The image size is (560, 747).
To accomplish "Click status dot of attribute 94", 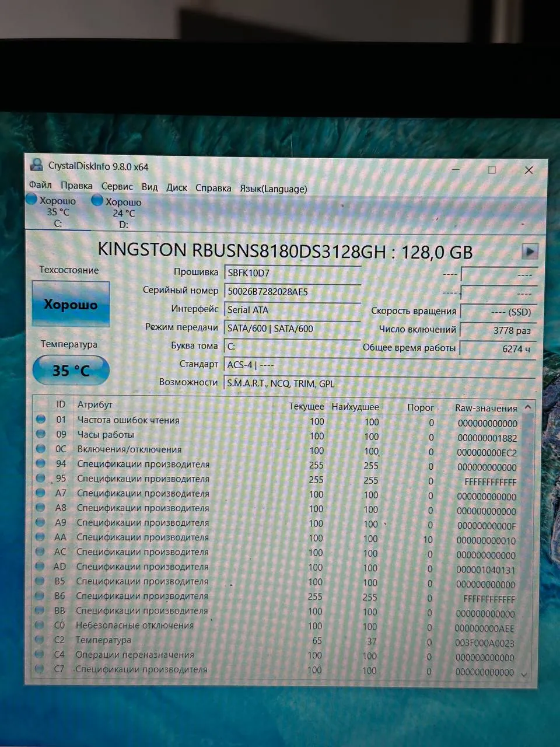I will coord(40,463).
